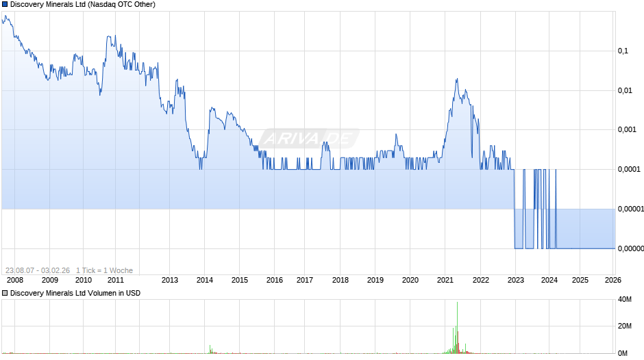Click the 0,1 price axis label
Viewport: 644px width, 360px height.
(x=623, y=51)
